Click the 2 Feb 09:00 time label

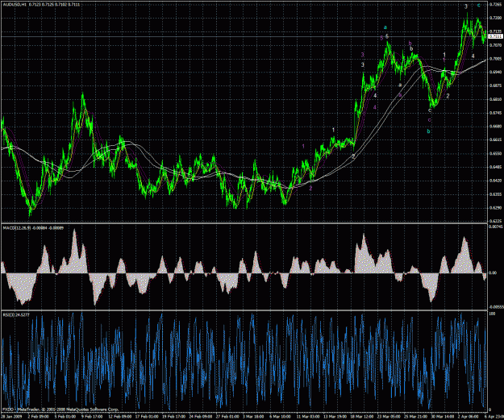coord(39,417)
